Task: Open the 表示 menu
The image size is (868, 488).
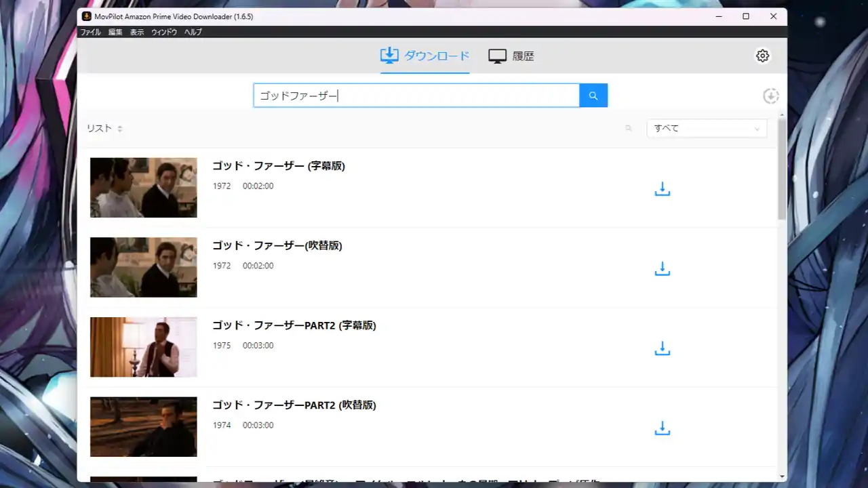Action: (x=137, y=32)
